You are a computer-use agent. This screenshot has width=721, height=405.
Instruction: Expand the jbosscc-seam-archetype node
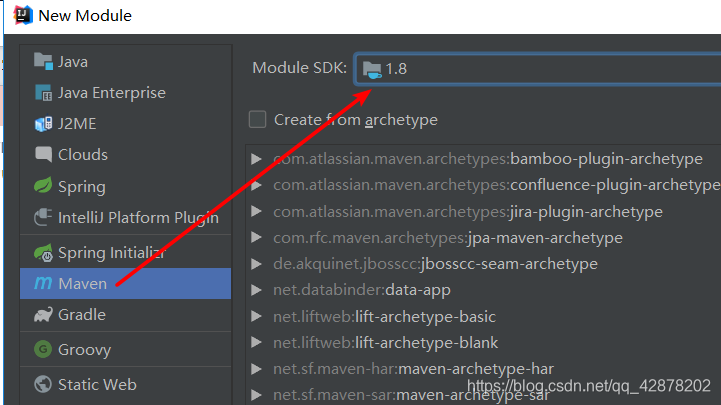(257, 264)
